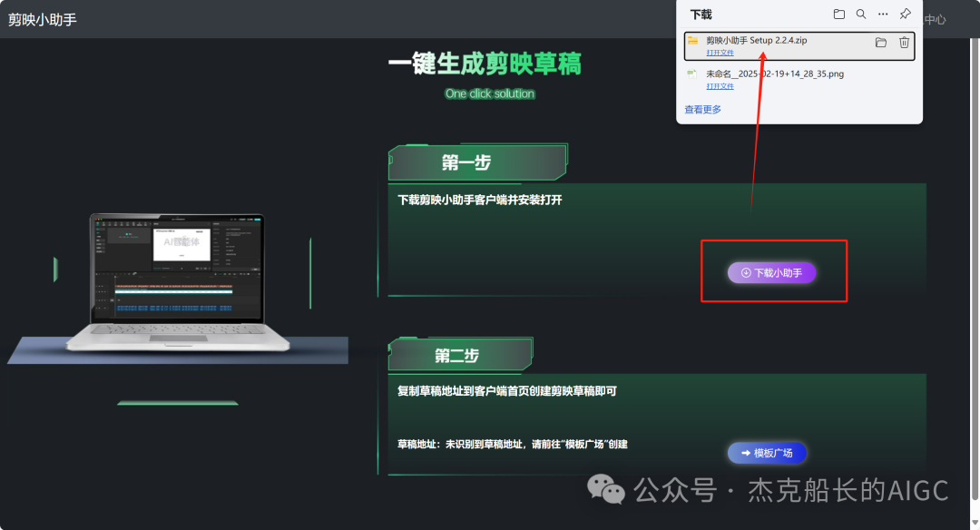Open file link under 未命名_2025-02-19 png
The height and width of the screenshot is (530, 980).
[x=720, y=86]
